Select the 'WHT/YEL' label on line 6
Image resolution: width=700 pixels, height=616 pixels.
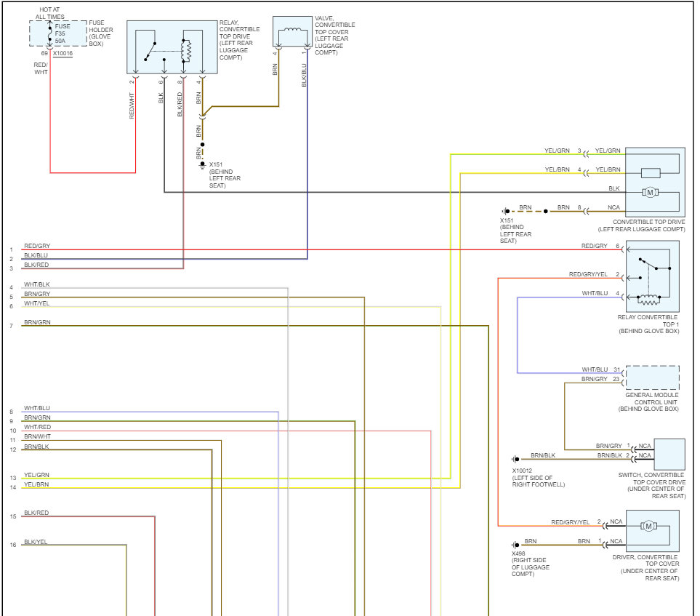pos(36,303)
